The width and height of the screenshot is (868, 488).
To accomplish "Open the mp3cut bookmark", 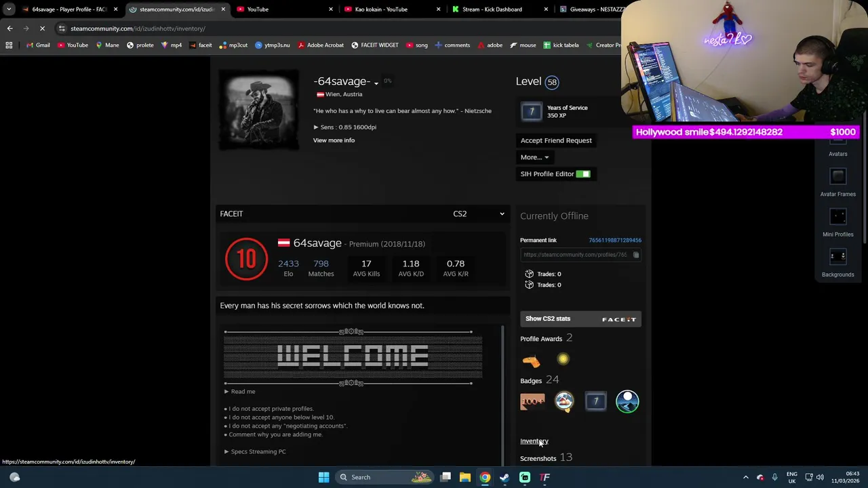I will (233, 45).
